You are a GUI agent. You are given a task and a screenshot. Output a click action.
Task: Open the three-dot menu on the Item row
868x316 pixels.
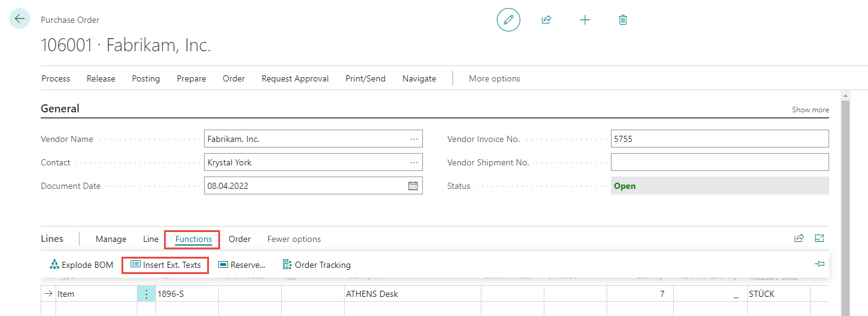click(146, 294)
